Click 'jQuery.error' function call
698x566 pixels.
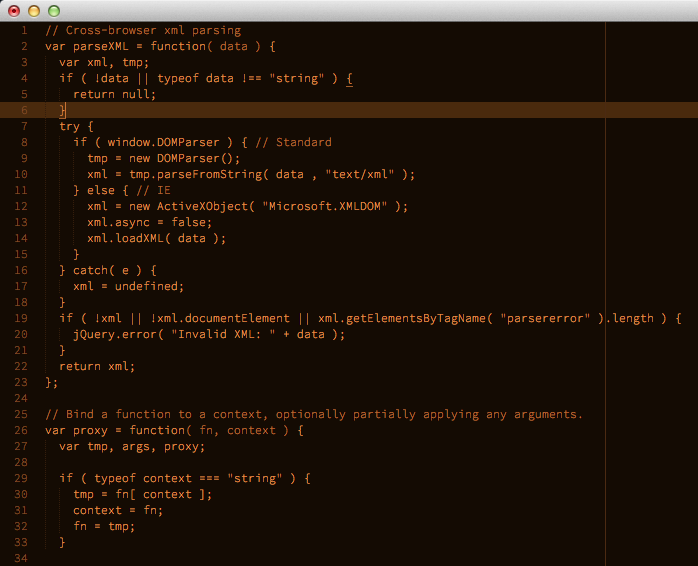click(115, 334)
